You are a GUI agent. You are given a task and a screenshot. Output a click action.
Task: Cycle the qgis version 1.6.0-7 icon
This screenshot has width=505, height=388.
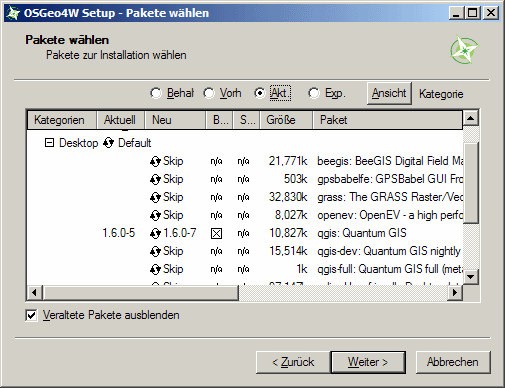(x=155, y=233)
